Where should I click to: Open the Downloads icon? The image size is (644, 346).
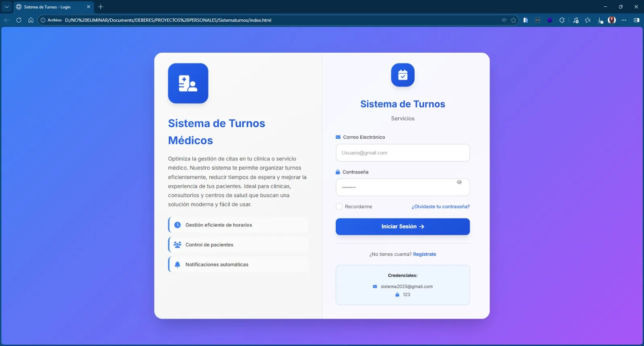(x=600, y=20)
